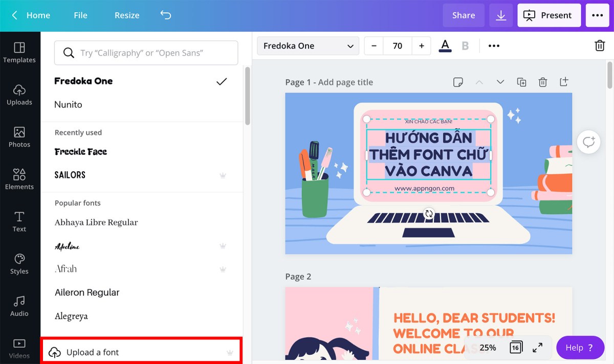Click the crown icon next to SAILORS
The height and width of the screenshot is (364, 614).
click(x=223, y=175)
